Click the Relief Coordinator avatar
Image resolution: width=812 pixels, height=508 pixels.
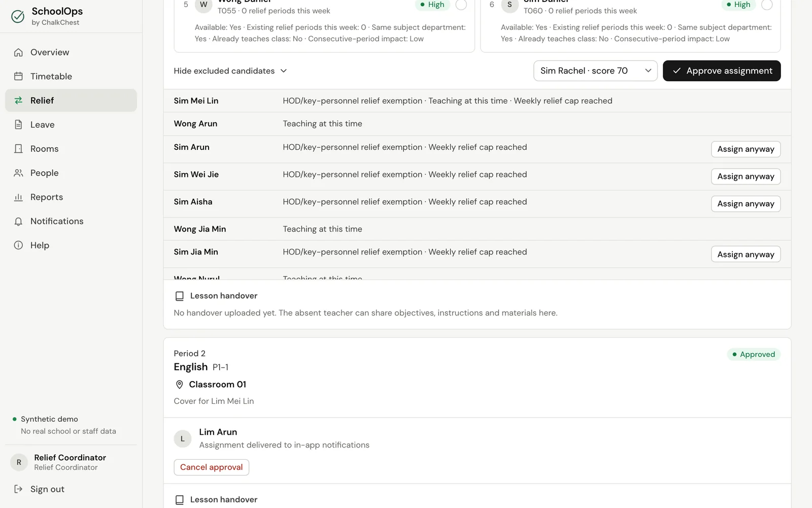[x=19, y=462]
